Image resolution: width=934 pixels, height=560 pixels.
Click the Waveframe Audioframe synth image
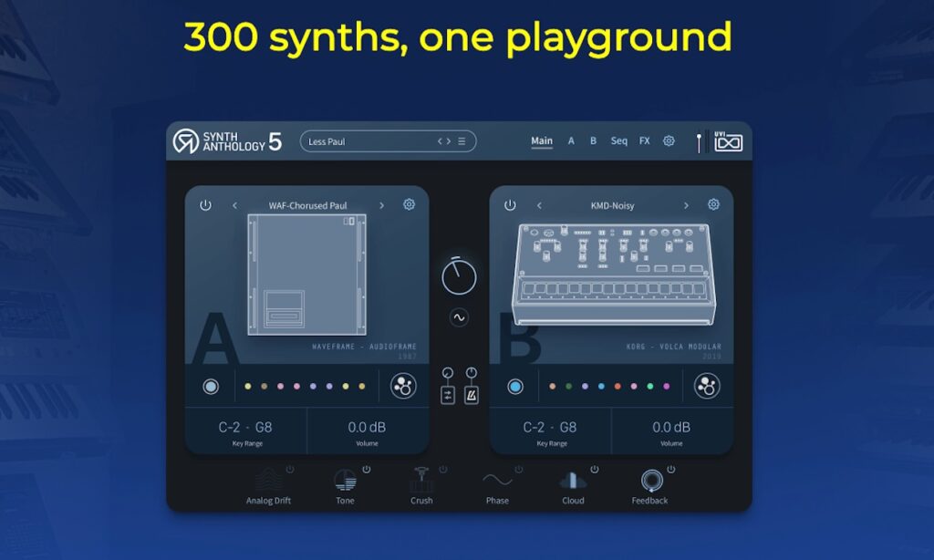click(306, 275)
